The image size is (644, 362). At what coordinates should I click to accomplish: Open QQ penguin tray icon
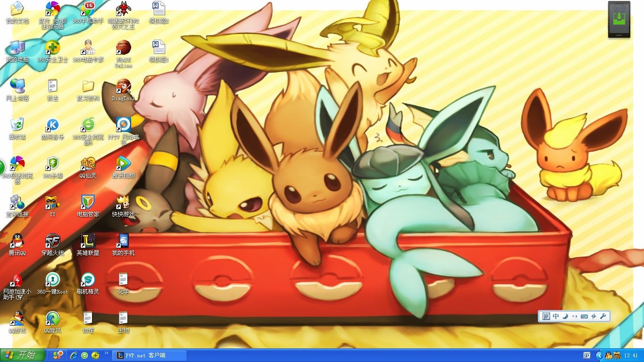click(x=609, y=355)
